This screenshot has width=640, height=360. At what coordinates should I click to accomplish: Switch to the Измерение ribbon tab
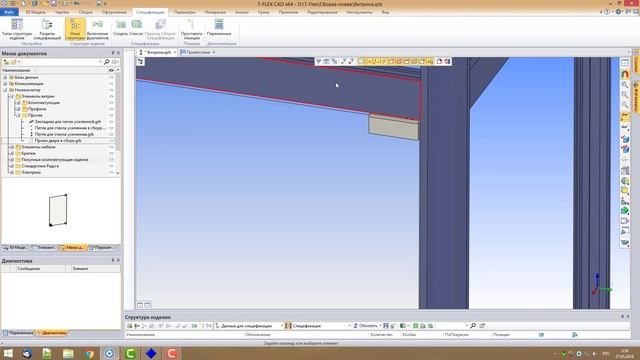(x=215, y=12)
